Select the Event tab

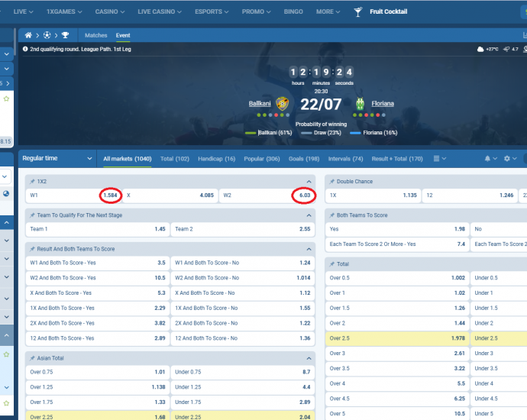click(123, 35)
